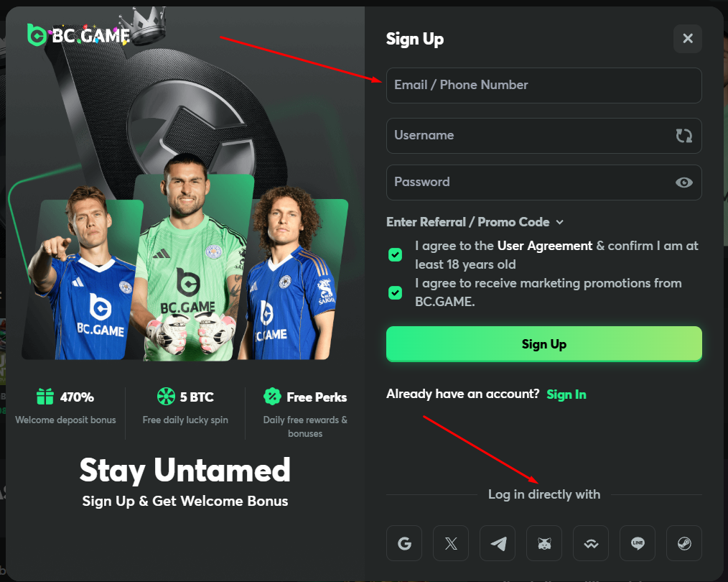Click into the Username field

click(x=528, y=136)
